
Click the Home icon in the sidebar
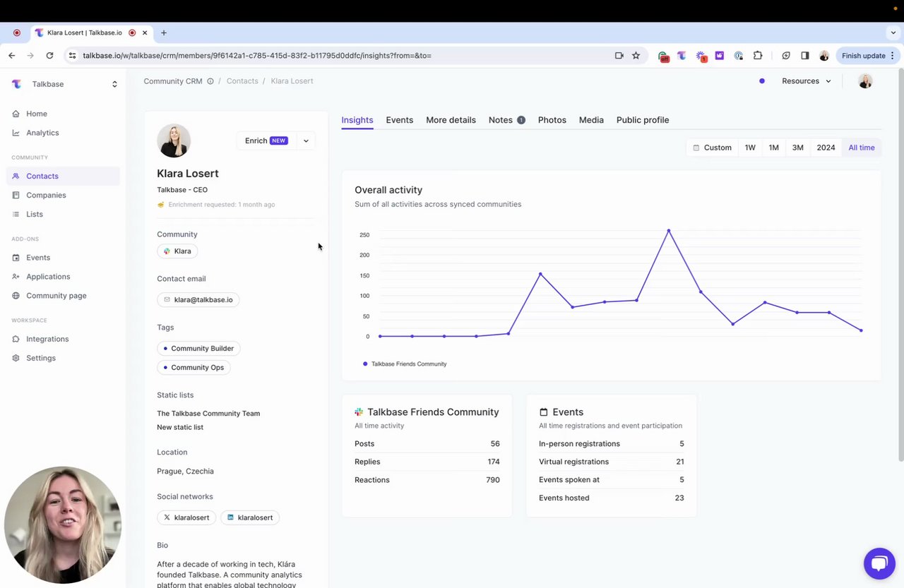pyautogui.click(x=16, y=114)
